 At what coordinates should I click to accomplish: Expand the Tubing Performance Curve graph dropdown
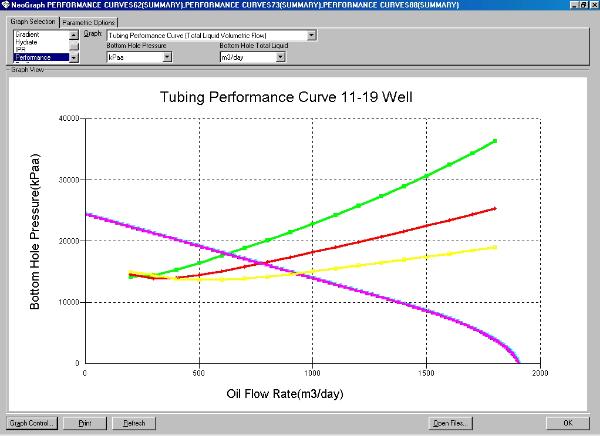point(312,35)
